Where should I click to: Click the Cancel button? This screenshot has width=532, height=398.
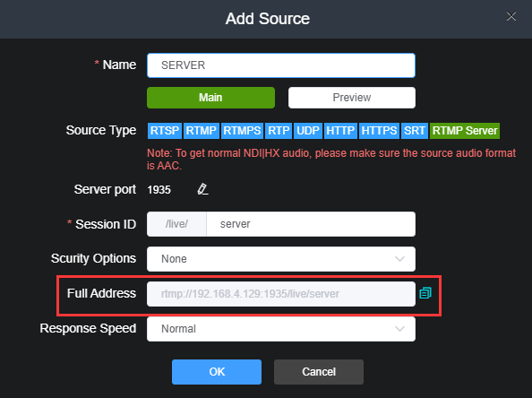pos(319,372)
